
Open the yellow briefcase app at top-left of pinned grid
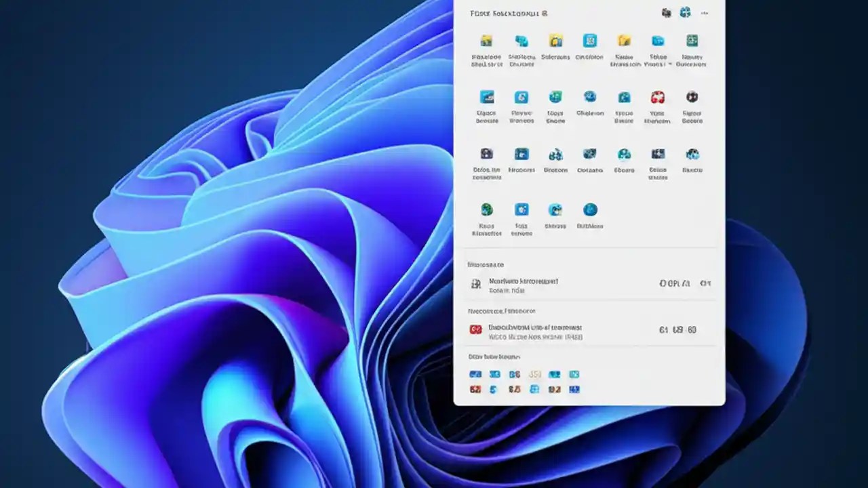[486, 41]
